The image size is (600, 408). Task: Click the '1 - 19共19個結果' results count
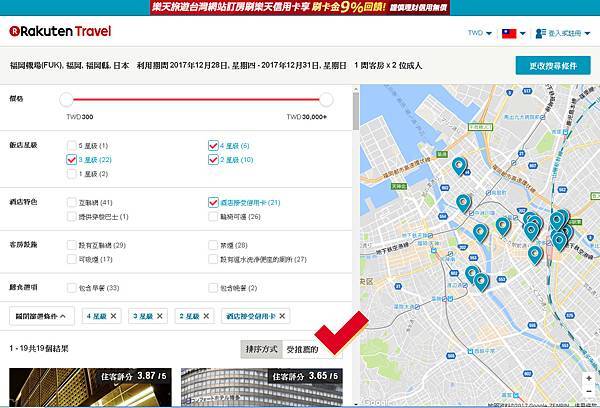pyautogui.click(x=39, y=349)
